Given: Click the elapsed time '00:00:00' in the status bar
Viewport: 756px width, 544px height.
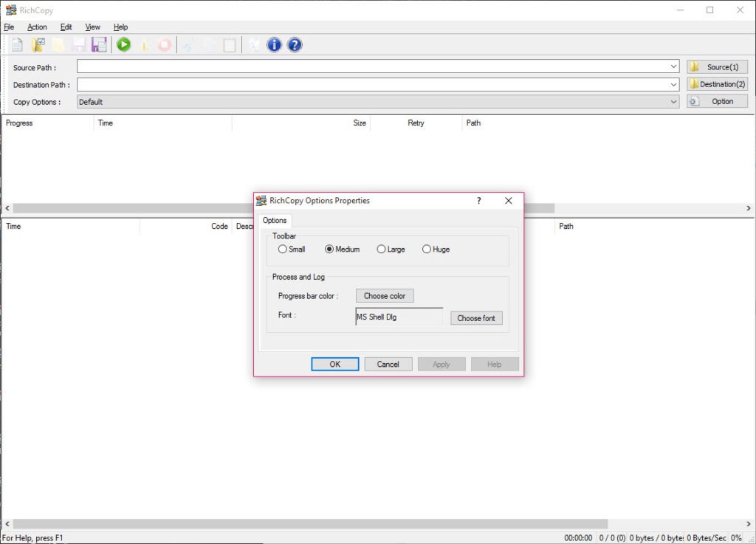Looking at the screenshot, I should click(578, 538).
